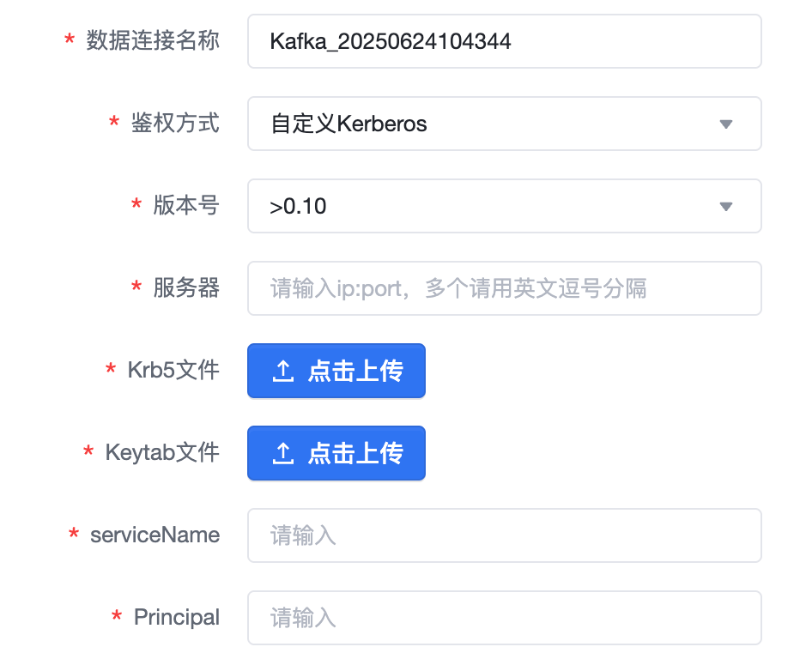Expand the 版本号 dropdown arrow

(x=725, y=207)
